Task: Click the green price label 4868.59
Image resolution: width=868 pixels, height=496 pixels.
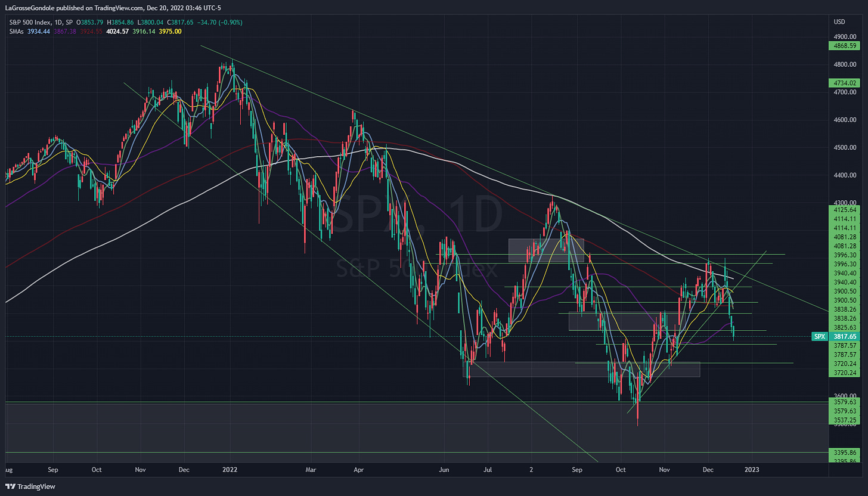Action: [x=845, y=45]
